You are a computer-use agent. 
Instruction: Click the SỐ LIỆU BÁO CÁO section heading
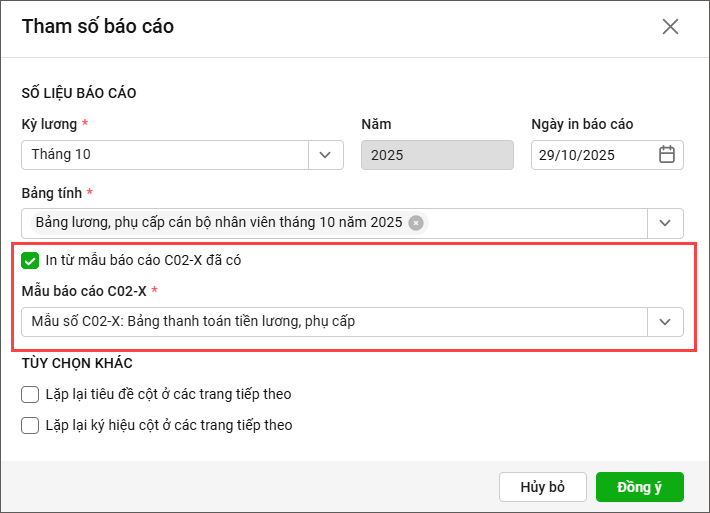[x=79, y=93]
